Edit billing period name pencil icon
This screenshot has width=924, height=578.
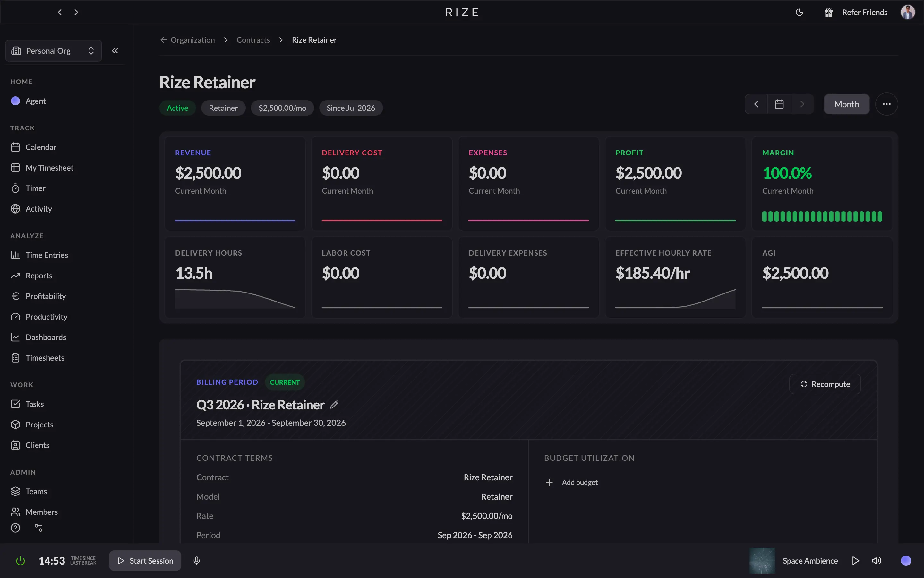tap(335, 405)
